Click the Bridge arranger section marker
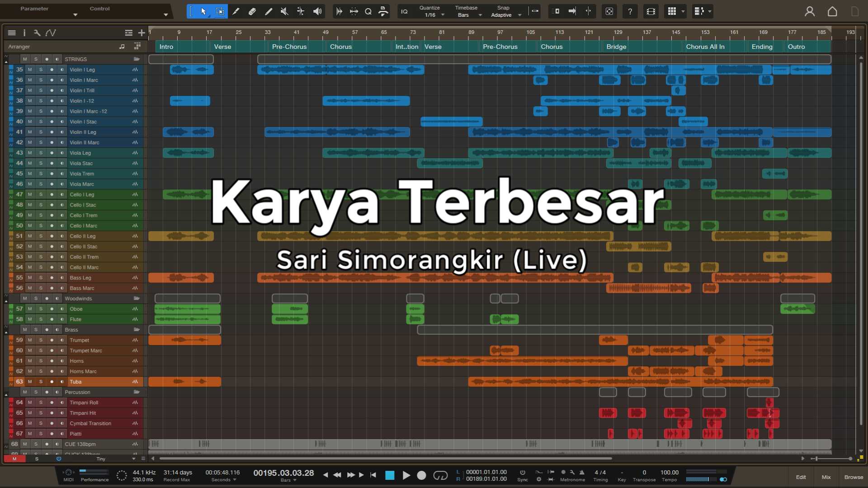Viewport: 868px width, 488px height. [x=616, y=47]
